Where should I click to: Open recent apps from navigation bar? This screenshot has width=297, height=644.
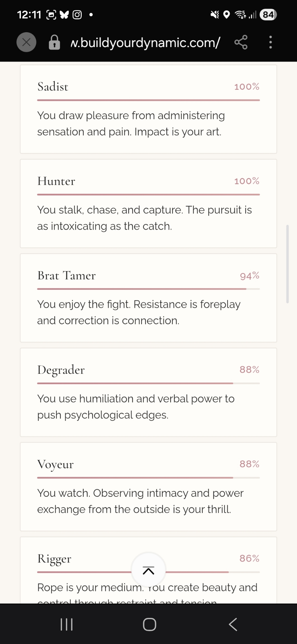(67, 624)
